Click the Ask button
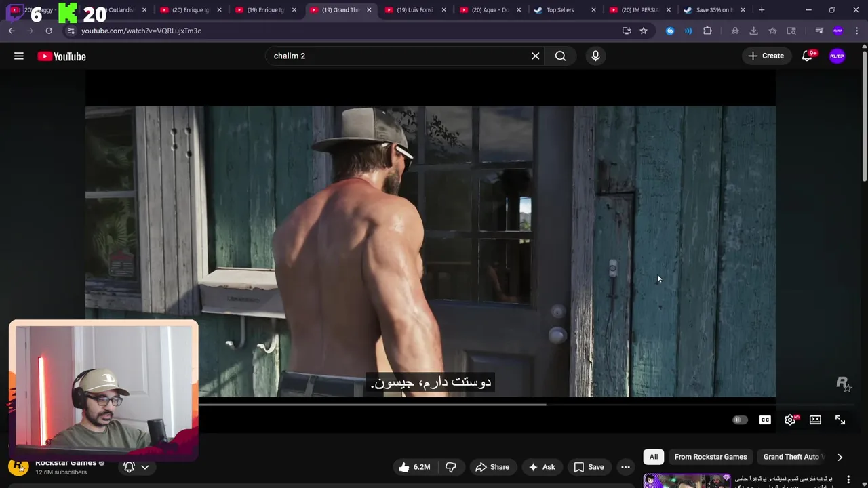The height and width of the screenshot is (488, 868). point(542,467)
